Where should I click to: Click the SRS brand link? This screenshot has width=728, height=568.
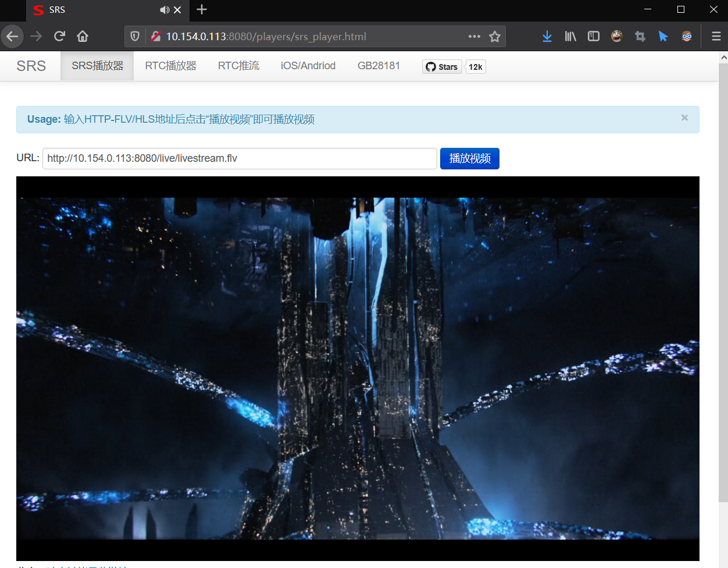31,66
